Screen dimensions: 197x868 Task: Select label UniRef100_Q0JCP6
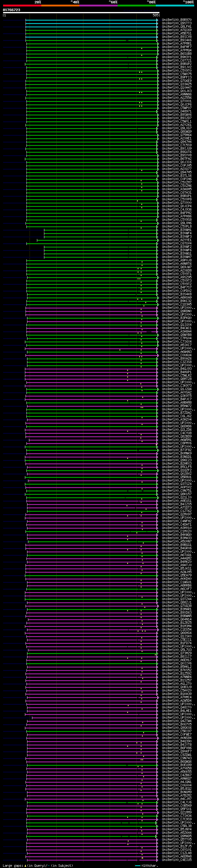coord(176,105)
